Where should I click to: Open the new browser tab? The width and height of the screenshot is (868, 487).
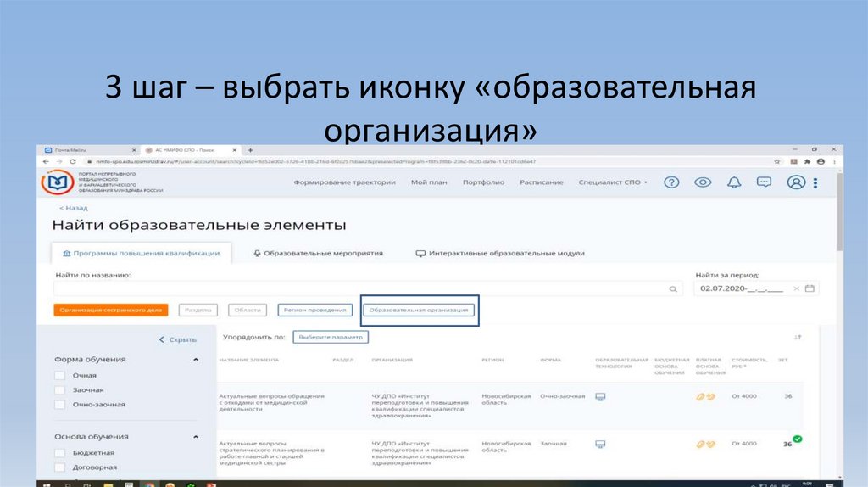[250, 150]
